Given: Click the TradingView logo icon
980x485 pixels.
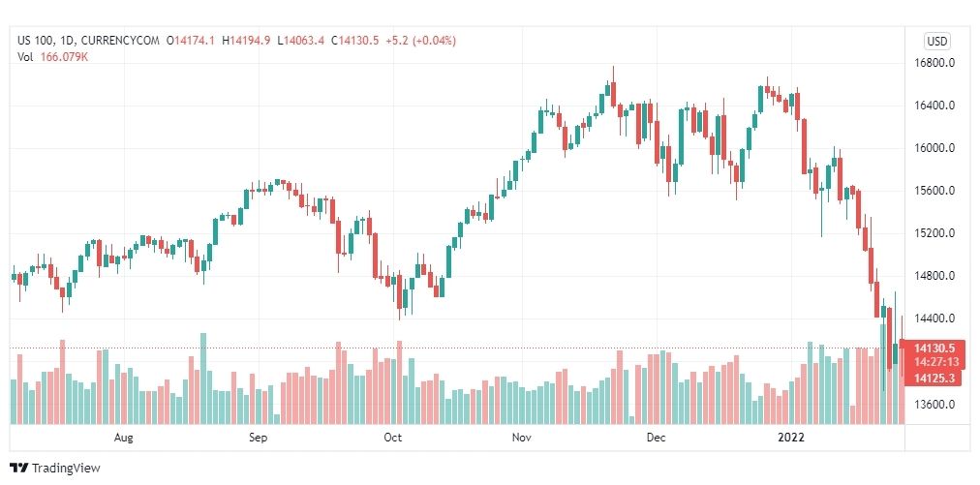Looking at the screenshot, I should (18, 468).
